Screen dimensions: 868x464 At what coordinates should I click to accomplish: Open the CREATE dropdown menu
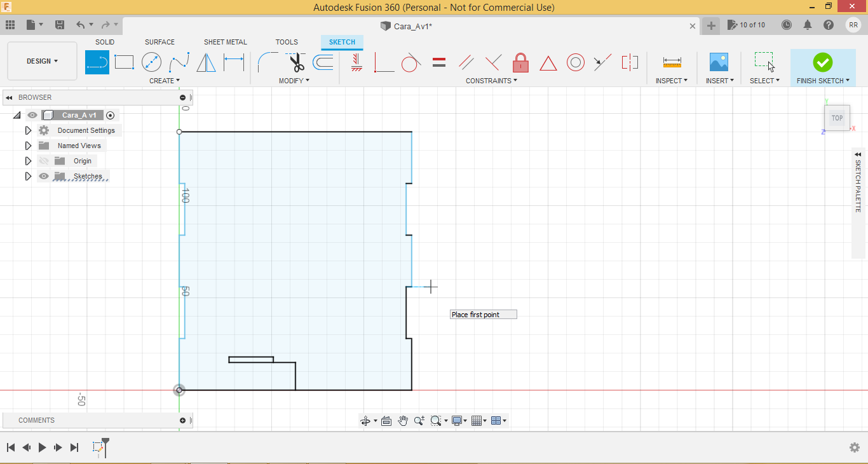click(x=165, y=81)
